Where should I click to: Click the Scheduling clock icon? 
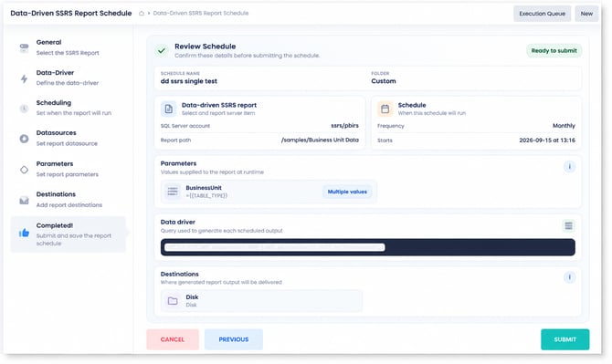(24, 109)
